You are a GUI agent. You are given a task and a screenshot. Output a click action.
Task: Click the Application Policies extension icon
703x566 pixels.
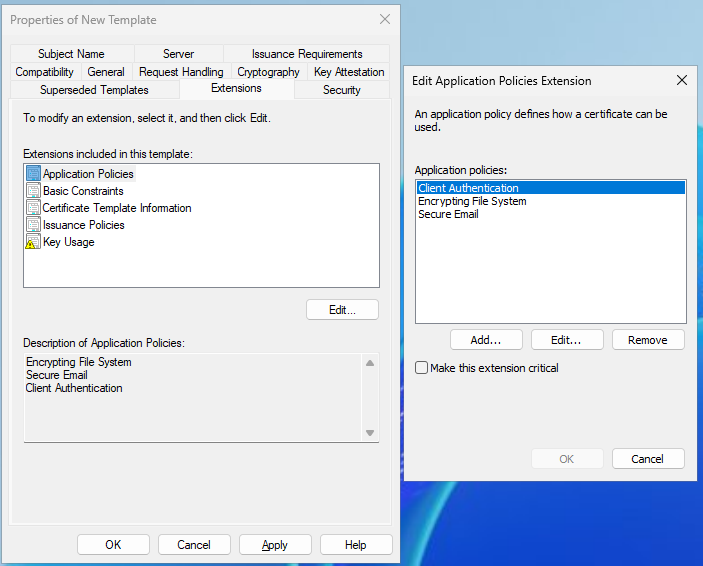pyautogui.click(x=33, y=174)
